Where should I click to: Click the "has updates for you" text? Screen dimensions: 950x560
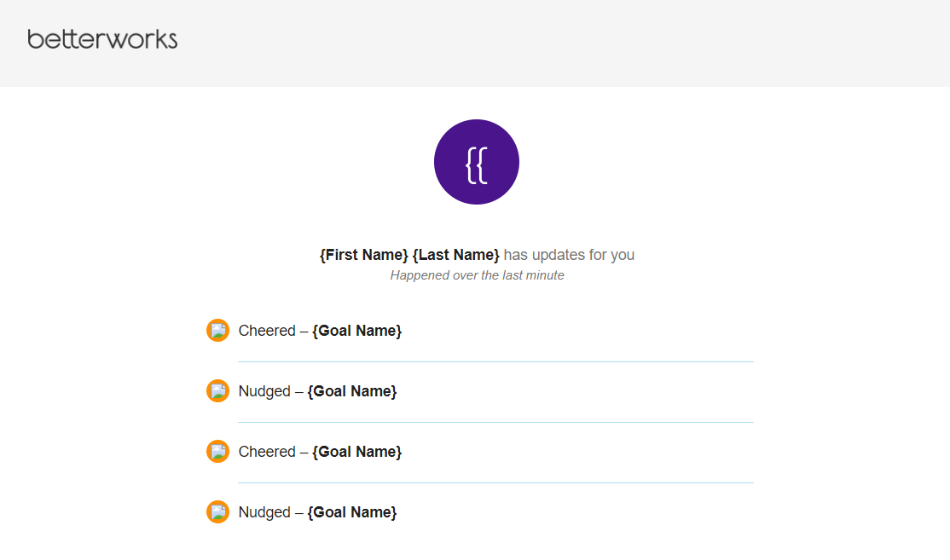tap(569, 255)
